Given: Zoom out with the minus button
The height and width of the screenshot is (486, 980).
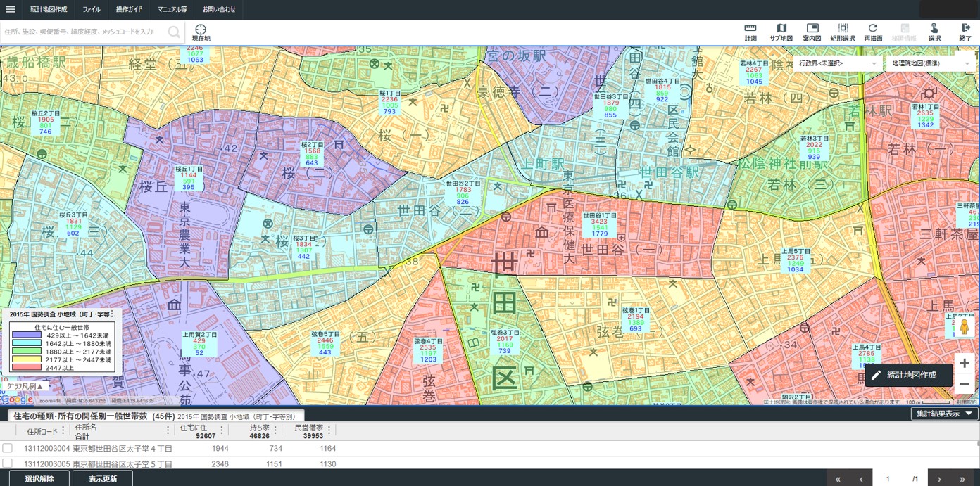Looking at the screenshot, I should click(x=965, y=384).
